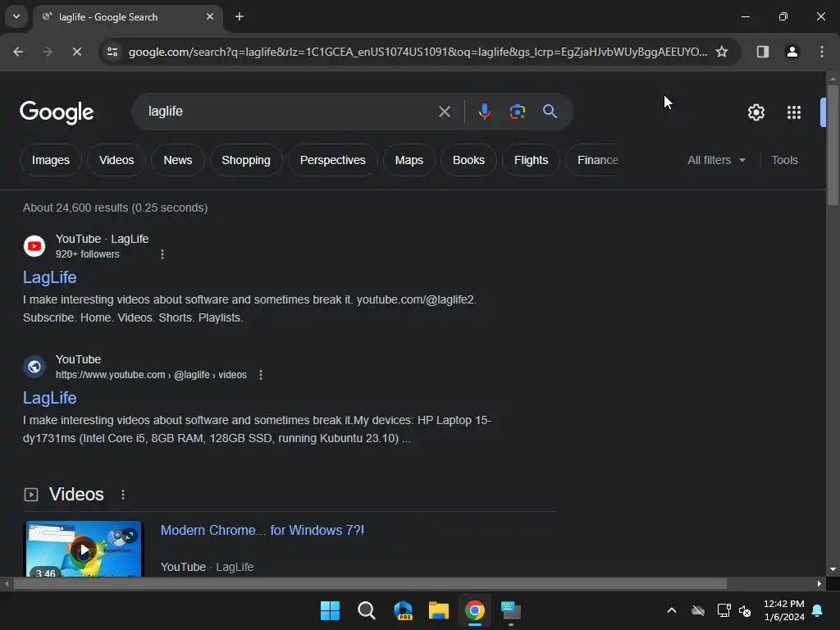Image resolution: width=840 pixels, height=630 pixels.
Task: Open Videos section more options
Action: point(123,495)
